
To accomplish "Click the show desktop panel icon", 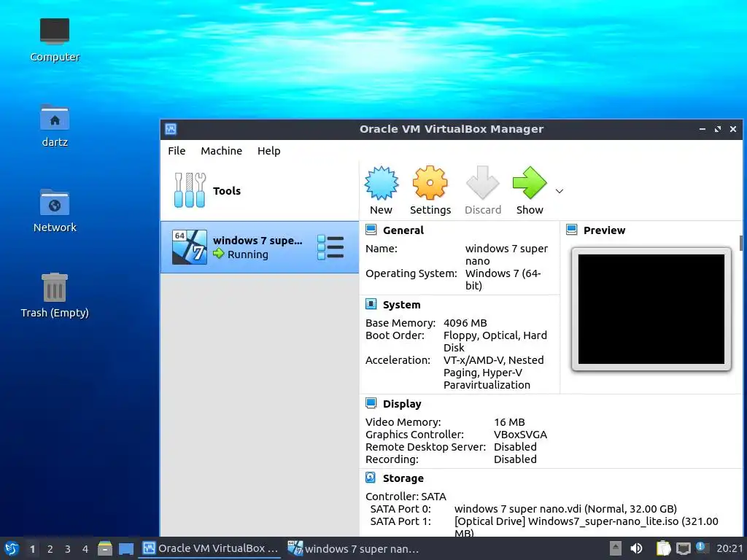I will click(125, 548).
